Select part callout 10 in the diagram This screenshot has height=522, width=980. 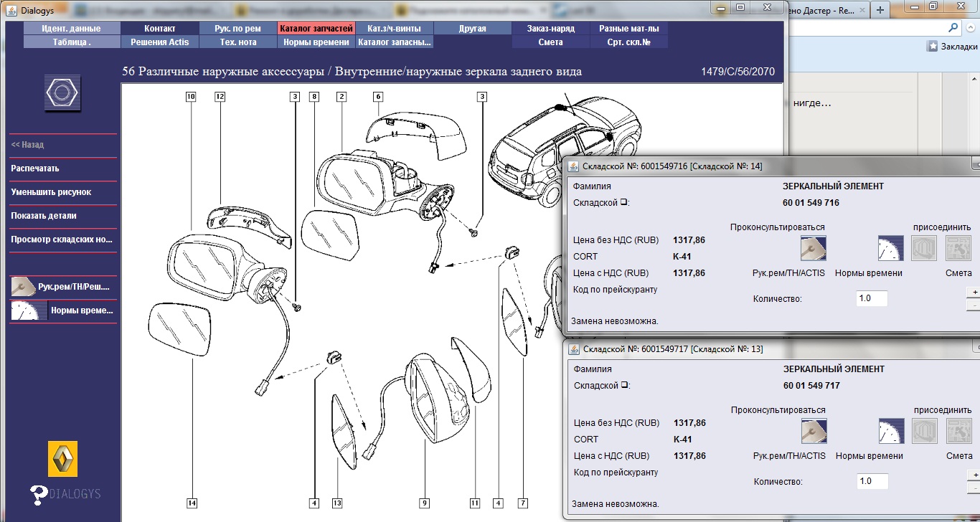pos(190,96)
